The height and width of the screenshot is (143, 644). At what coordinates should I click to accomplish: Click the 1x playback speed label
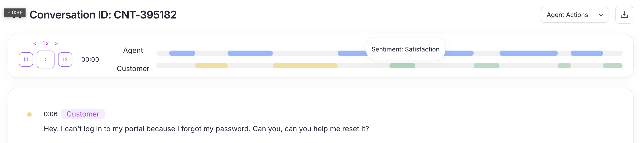click(x=46, y=43)
